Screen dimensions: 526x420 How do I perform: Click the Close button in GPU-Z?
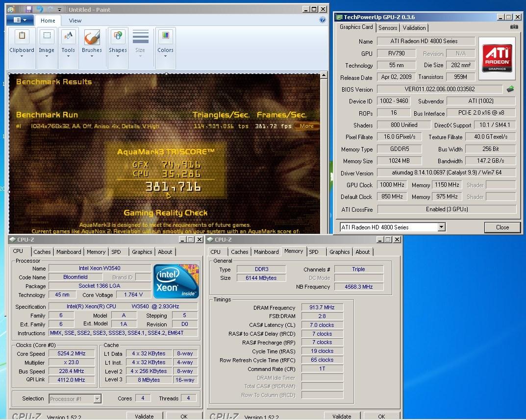click(502, 227)
